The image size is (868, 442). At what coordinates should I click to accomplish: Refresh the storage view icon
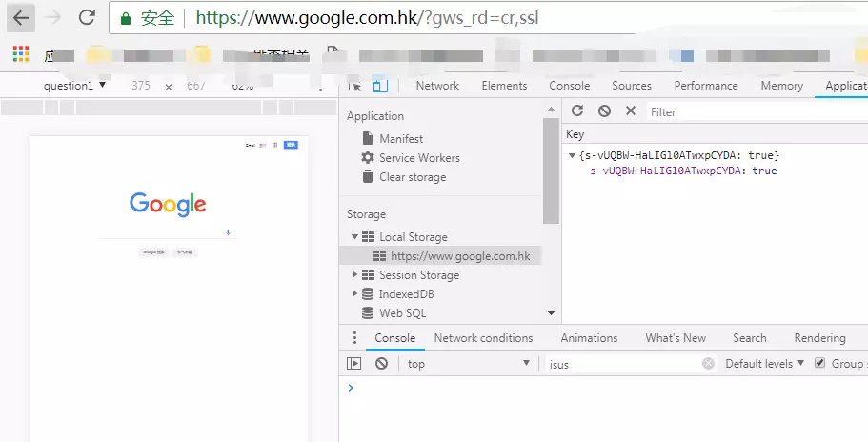coord(577,110)
